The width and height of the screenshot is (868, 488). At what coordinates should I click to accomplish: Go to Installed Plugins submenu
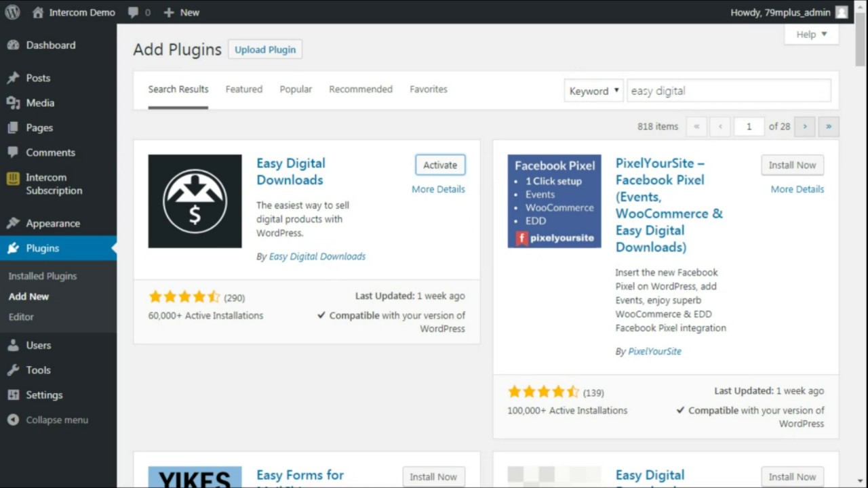click(43, 276)
